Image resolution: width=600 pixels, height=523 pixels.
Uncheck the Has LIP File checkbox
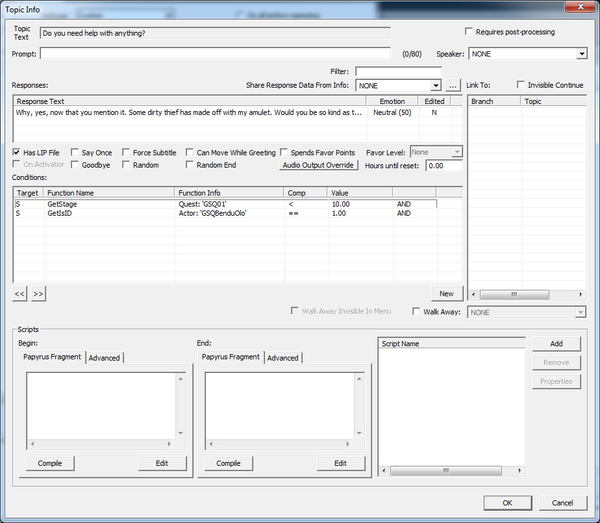[17, 152]
